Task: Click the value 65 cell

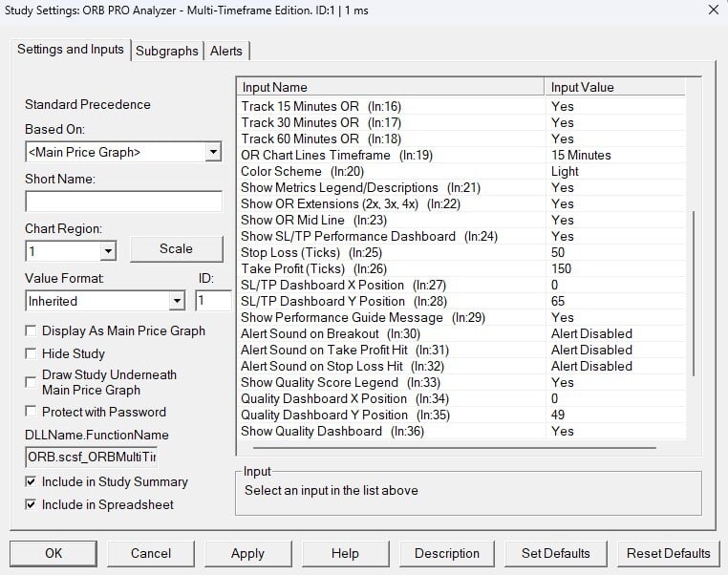Action: (x=615, y=301)
